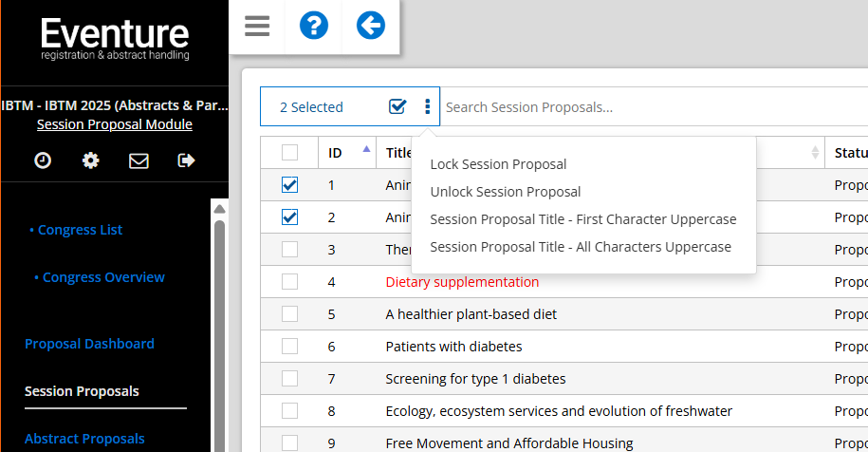Choose Title - All Characters Uppercase option
The image size is (868, 452).
pyautogui.click(x=581, y=247)
